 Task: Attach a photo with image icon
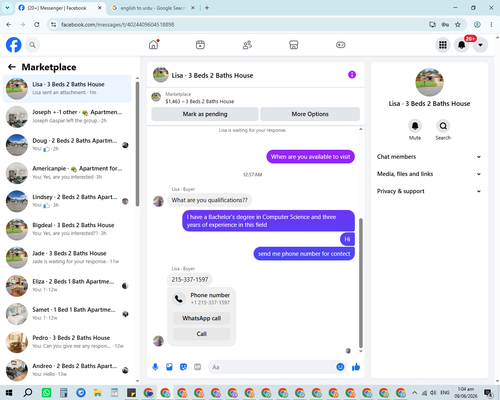pos(169,367)
